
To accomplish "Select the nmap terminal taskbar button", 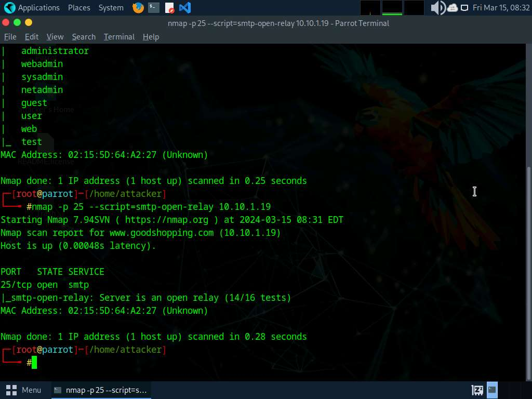I will click(x=101, y=390).
